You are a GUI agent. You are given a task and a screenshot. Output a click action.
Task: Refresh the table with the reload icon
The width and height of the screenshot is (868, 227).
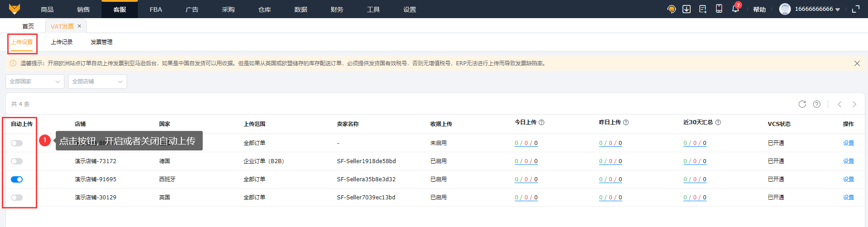(x=802, y=104)
